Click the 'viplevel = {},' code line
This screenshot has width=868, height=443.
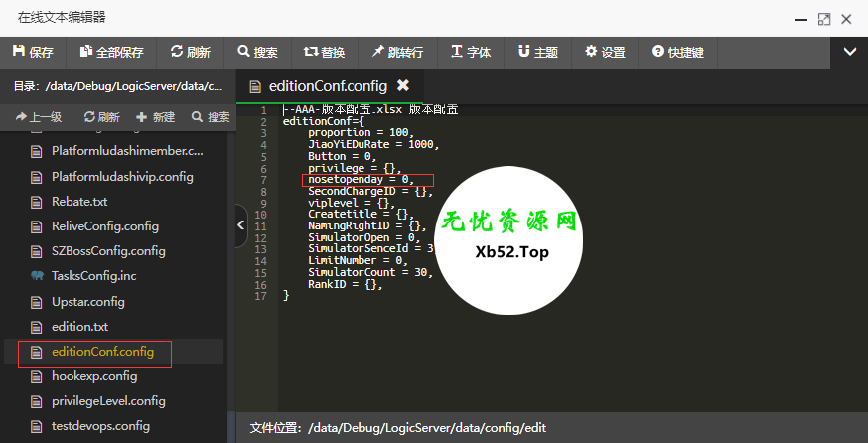point(352,203)
